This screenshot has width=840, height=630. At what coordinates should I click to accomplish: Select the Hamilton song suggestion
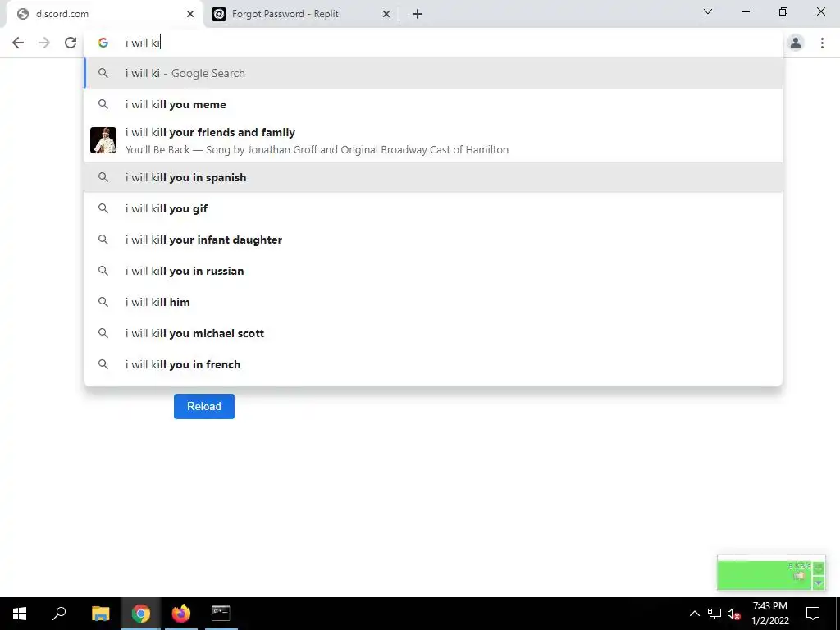pyautogui.click(x=433, y=140)
